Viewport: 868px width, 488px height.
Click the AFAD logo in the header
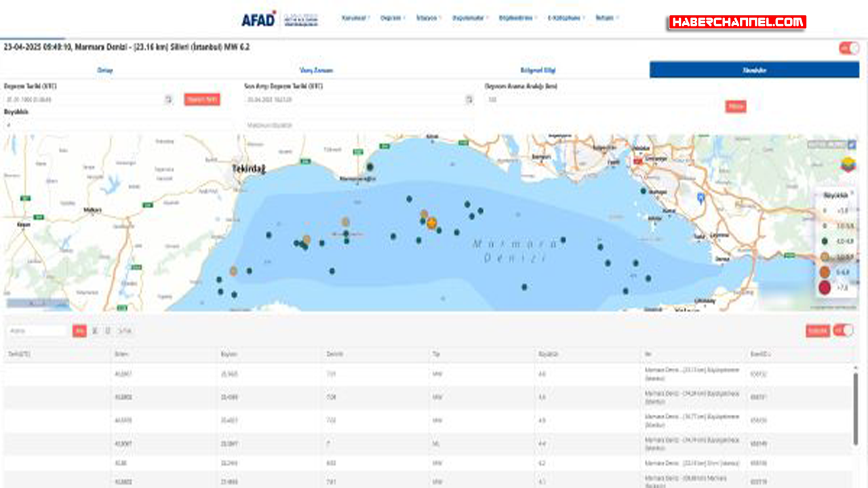[x=260, y=19]
